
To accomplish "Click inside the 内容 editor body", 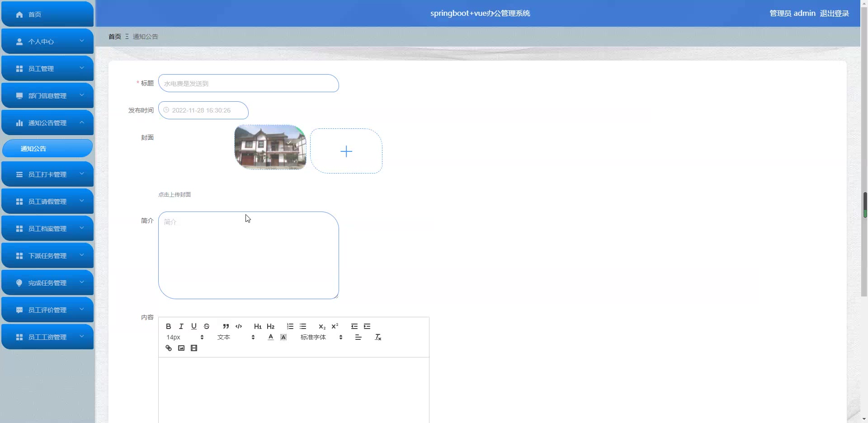I will pyautogui.click(x=293, y=390).
